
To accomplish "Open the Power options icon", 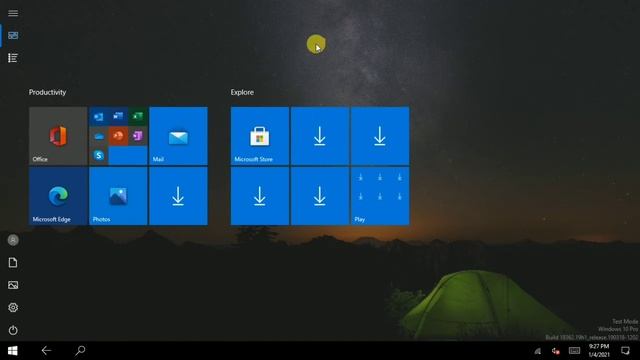I will pyautogui.click(x=13, y=330).
